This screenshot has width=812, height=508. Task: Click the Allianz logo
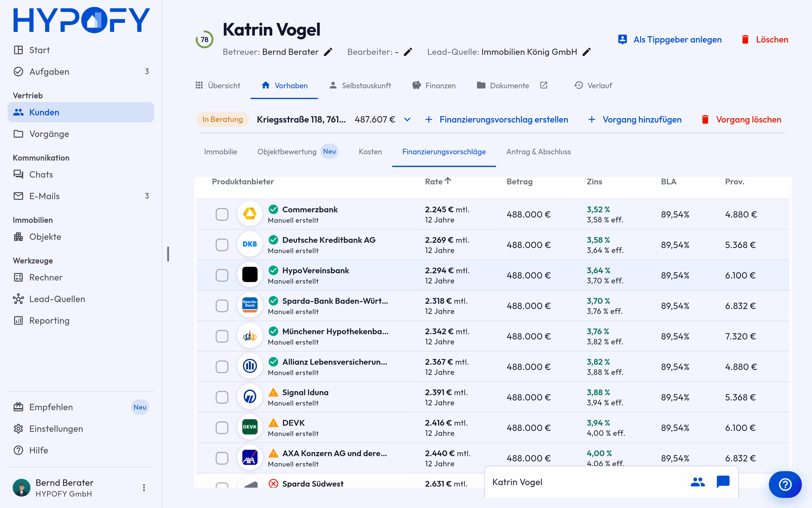point(250,366)
